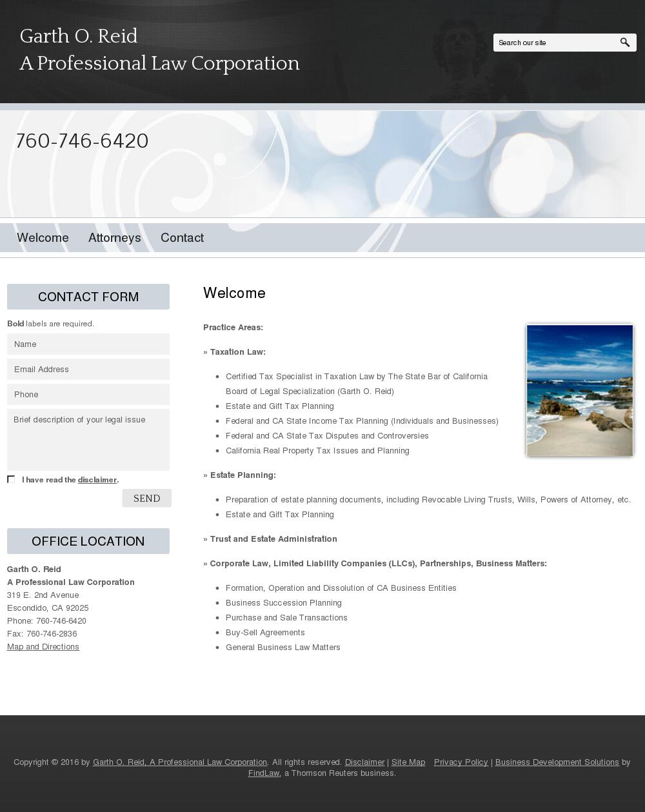The image size is (645, 812).
Task: Click the Garth O. Reid site title
Action: click(159, 50)
